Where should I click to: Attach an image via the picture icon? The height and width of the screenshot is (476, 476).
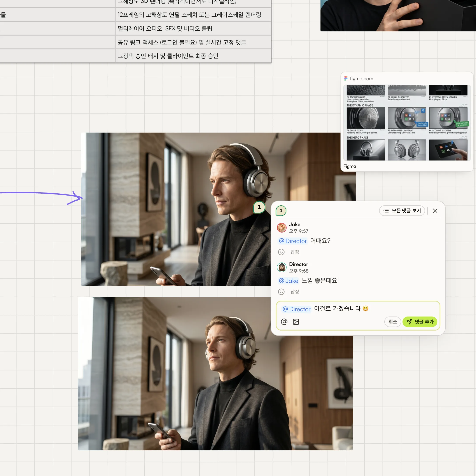[x=296, y=322]
